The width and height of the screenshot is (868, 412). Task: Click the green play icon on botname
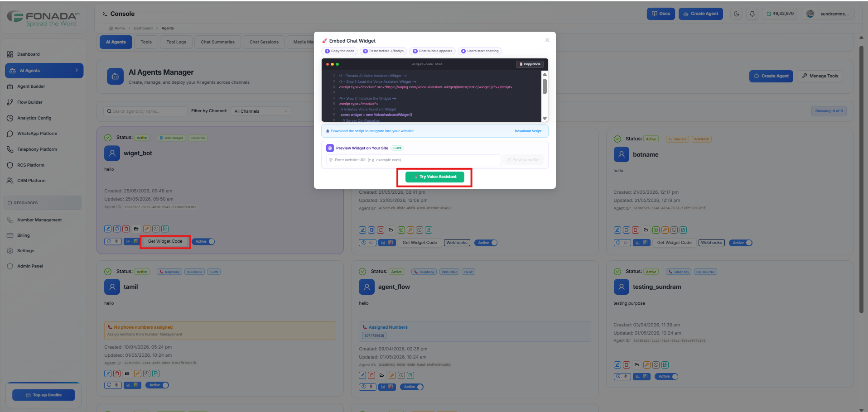656,230
